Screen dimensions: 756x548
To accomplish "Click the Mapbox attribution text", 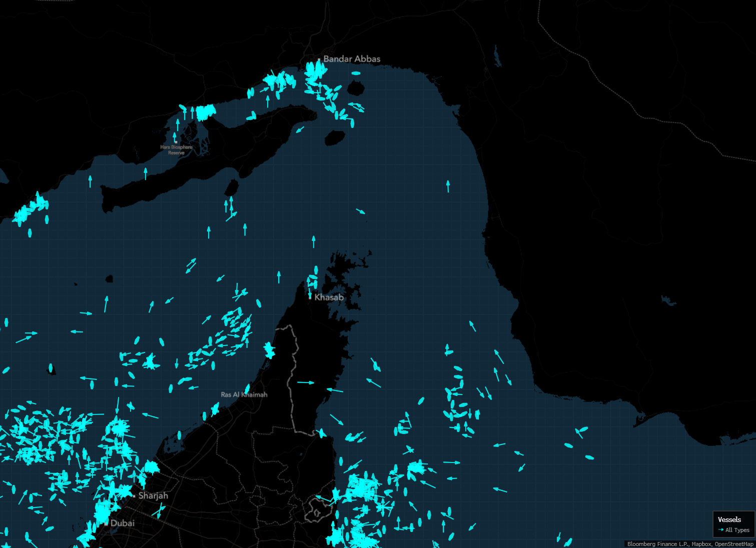I will click(701, 543).
